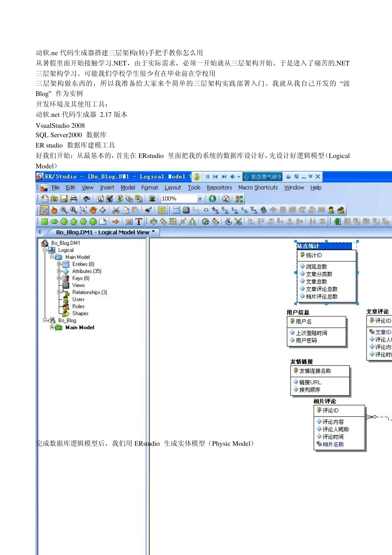
Task: Click the user icon on diagram toolbar
Action: click(331, 210)
